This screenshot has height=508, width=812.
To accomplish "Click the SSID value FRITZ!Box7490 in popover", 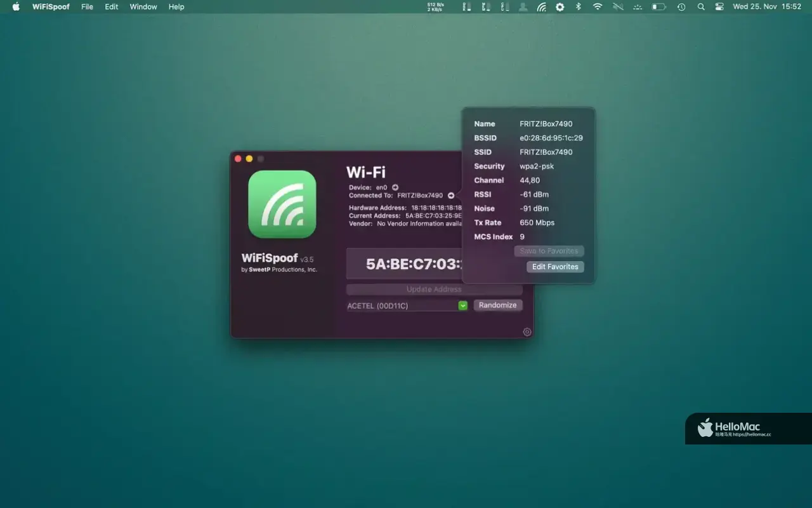I will click(x=546, y=152).
